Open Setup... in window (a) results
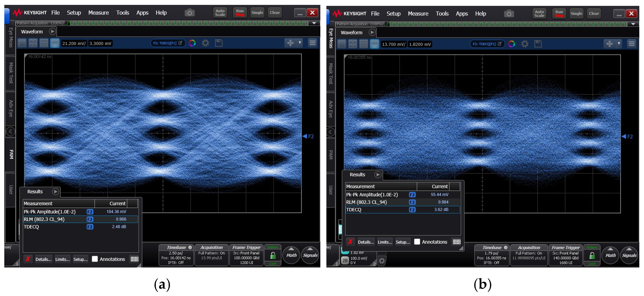This screenshot has height=296, width=644. [80, 259]
